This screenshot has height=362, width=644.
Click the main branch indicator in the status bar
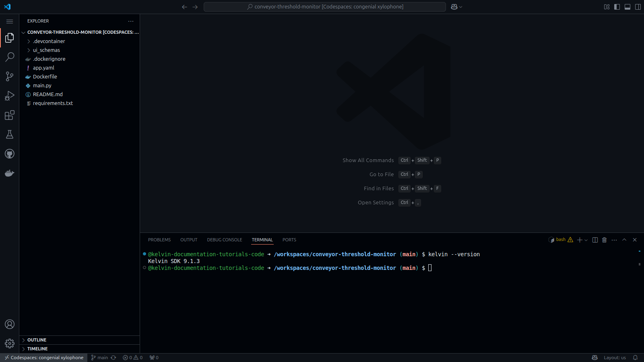pos(99,357)
